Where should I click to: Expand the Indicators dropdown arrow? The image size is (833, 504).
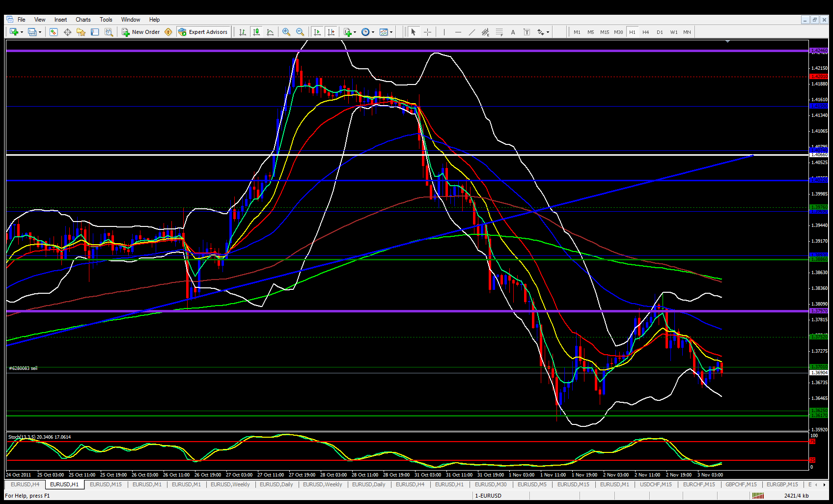point(355,32)
